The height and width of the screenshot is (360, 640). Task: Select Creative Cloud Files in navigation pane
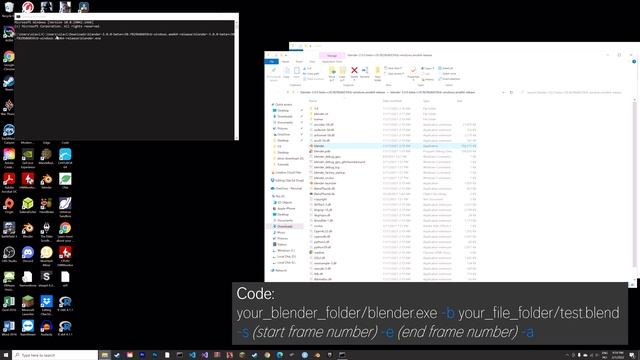[287, 172]
